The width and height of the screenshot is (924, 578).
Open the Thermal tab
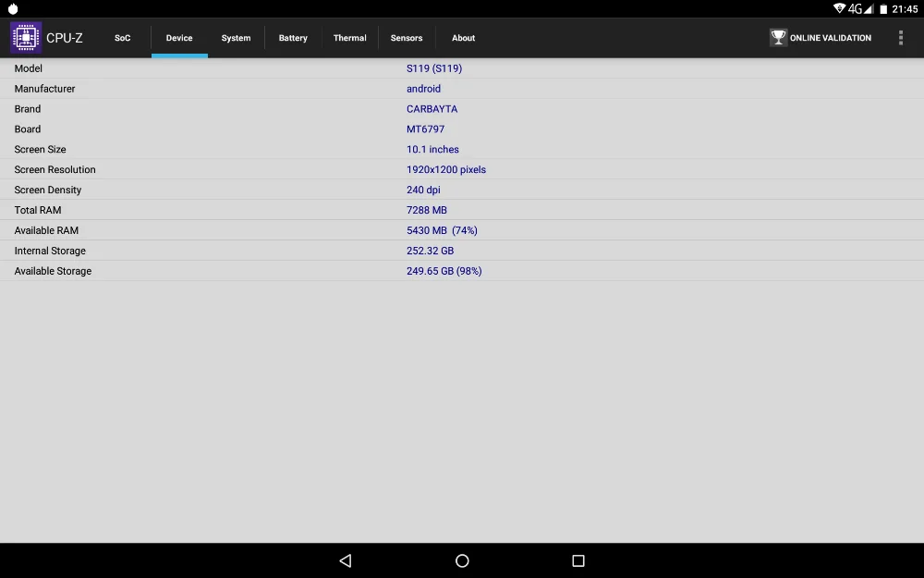pyautogui.click(x=349, y=38)
